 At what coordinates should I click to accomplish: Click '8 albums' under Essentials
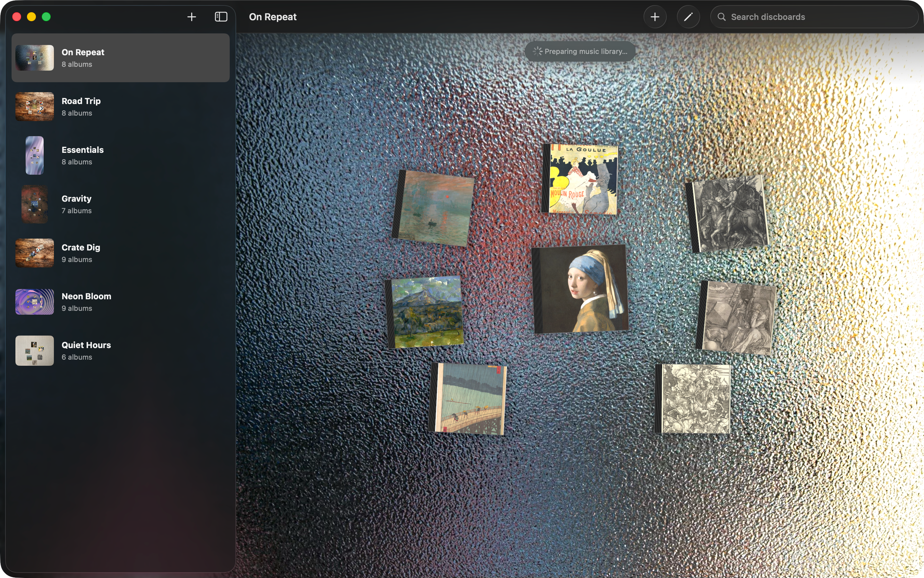[x=77, y=162]
